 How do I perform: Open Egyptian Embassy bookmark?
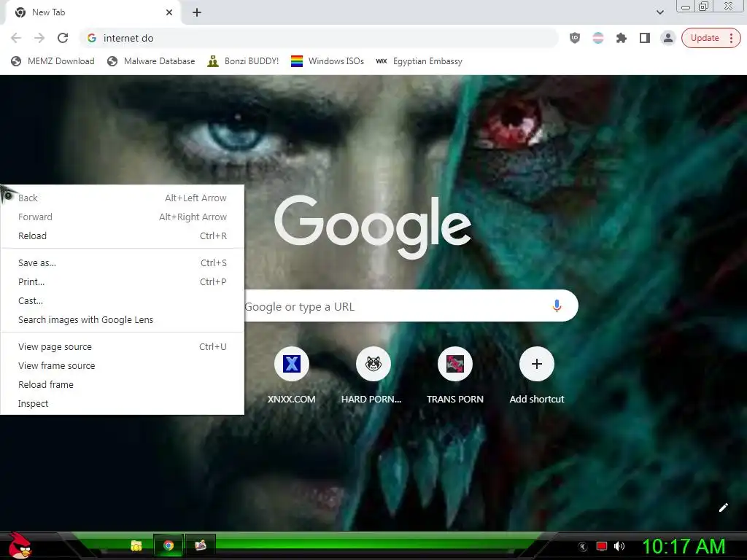click(419, 61)
